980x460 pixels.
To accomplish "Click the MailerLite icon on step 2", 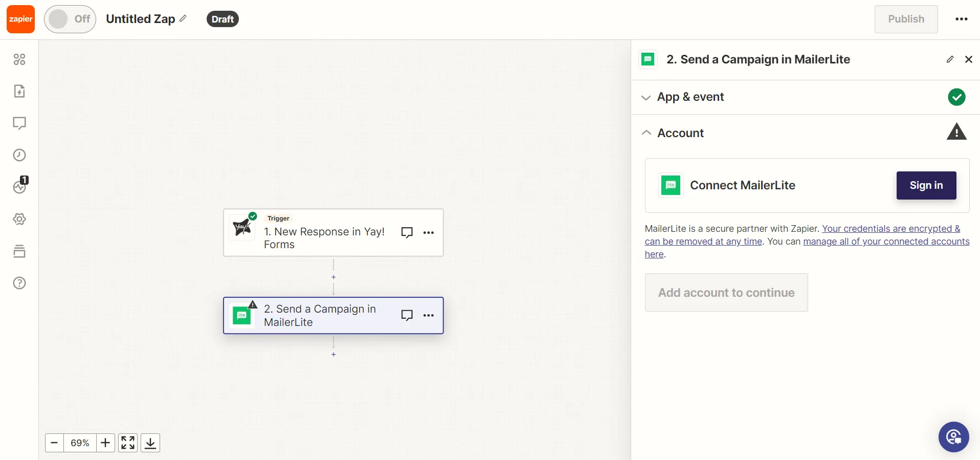I will pos(242,316).
